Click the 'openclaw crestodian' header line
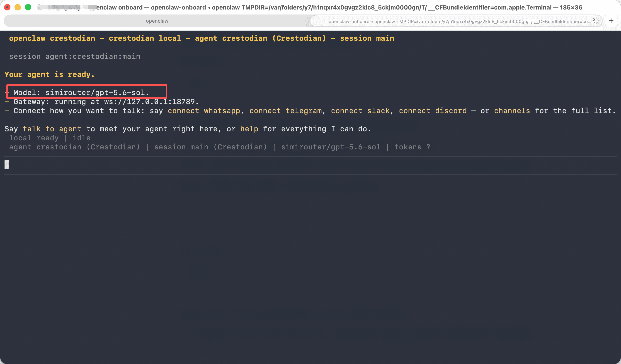 [201, 38]
